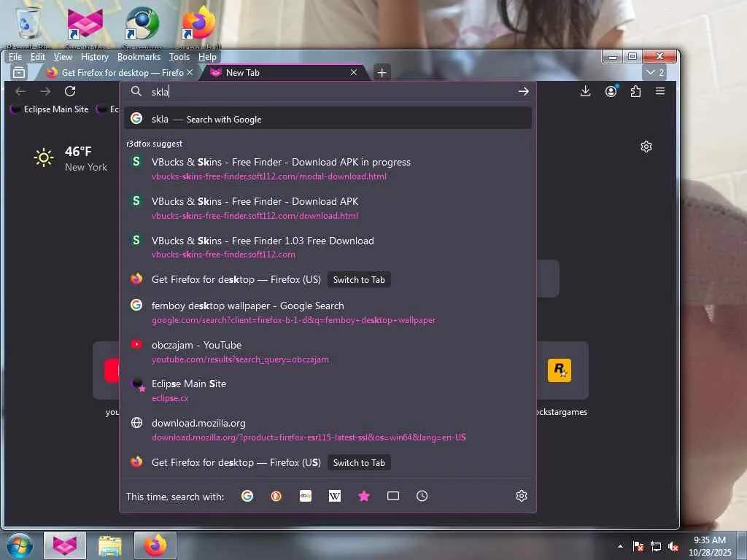Viewport: 747px width, 560px height.
Task: Open the View menu
Action: tap(63, 57)
